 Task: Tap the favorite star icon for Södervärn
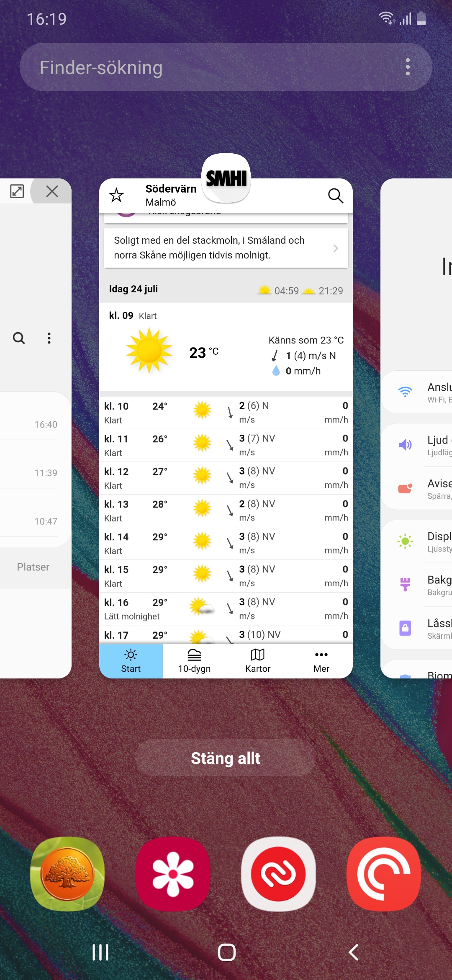pyautogui.click(x=116, y=195)
